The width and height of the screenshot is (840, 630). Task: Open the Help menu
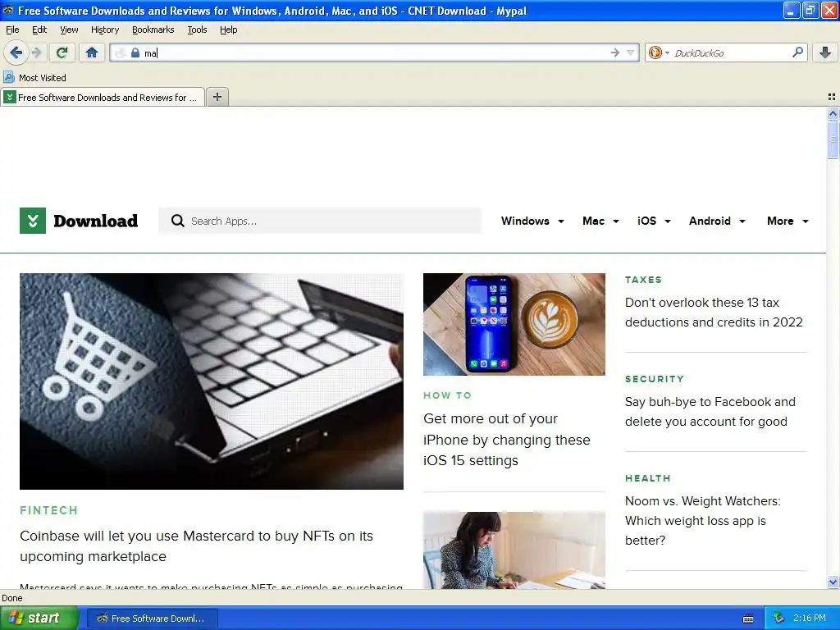pyautogui.click(x=229, y=30)
